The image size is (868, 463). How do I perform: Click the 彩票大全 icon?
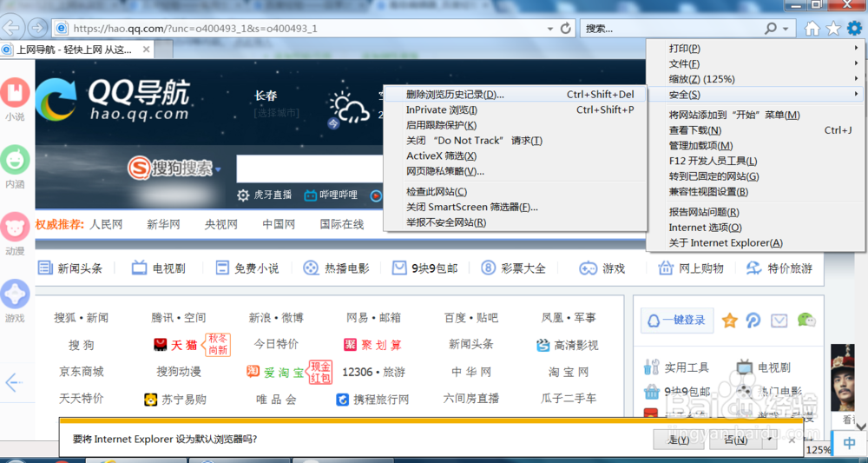click(488, 268)
